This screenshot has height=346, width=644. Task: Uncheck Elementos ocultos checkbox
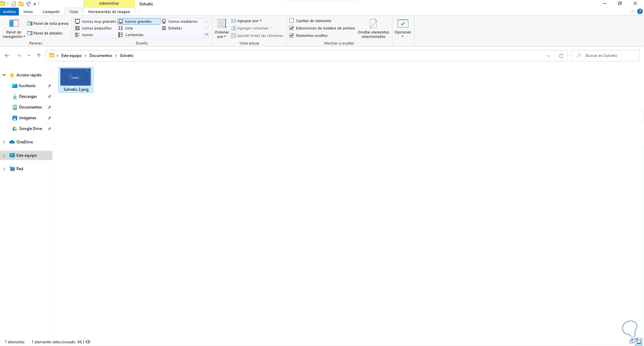pos(292,36)
